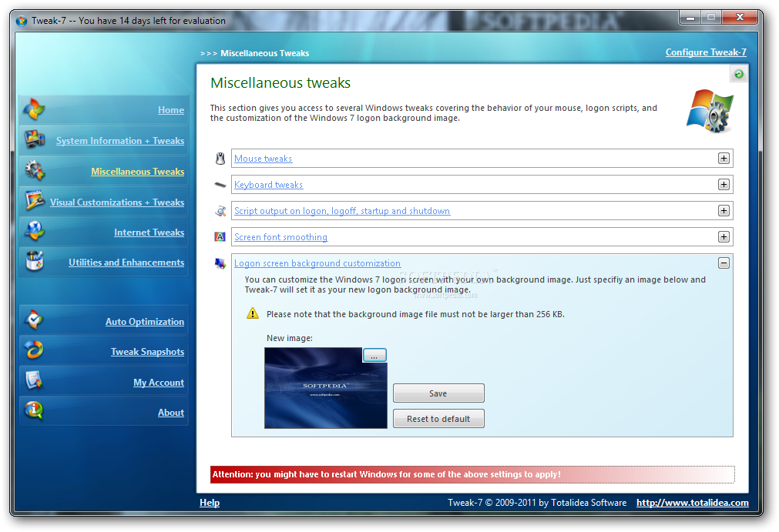Click the Tweak Snapshots icon
Image resolution: width=779 pixels, height=532 pixels.
(34, 350)
